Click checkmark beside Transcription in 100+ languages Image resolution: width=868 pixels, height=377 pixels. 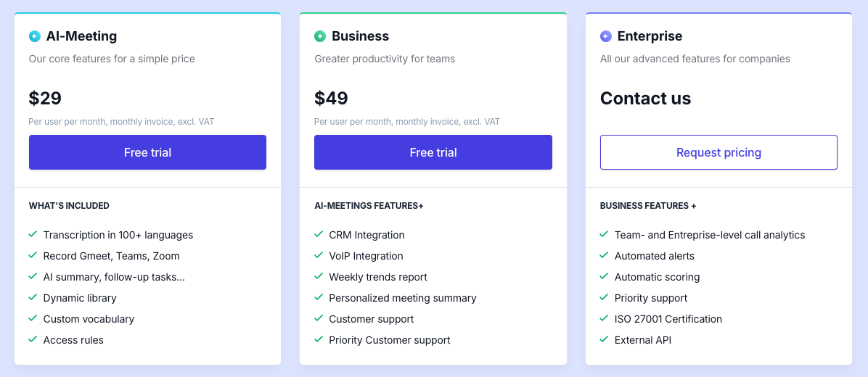[33, 234]
